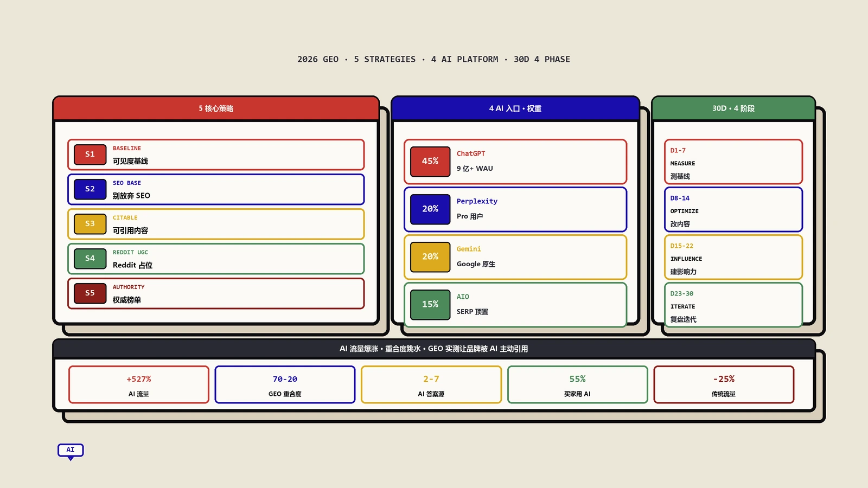Click the "BASELINE" label
Image resolution: width=868 pixels, height=488 pixels.
pyautogui.click(x=127, y=149)
